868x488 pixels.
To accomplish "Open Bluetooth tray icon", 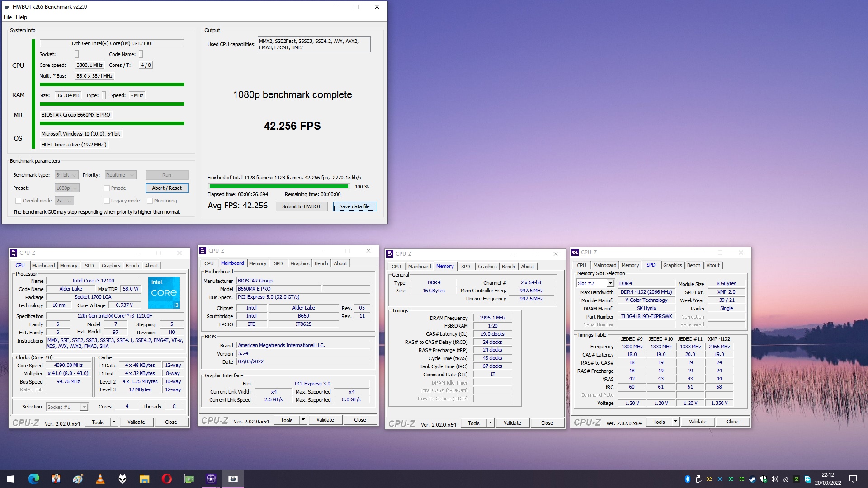I will coord(687,479).
